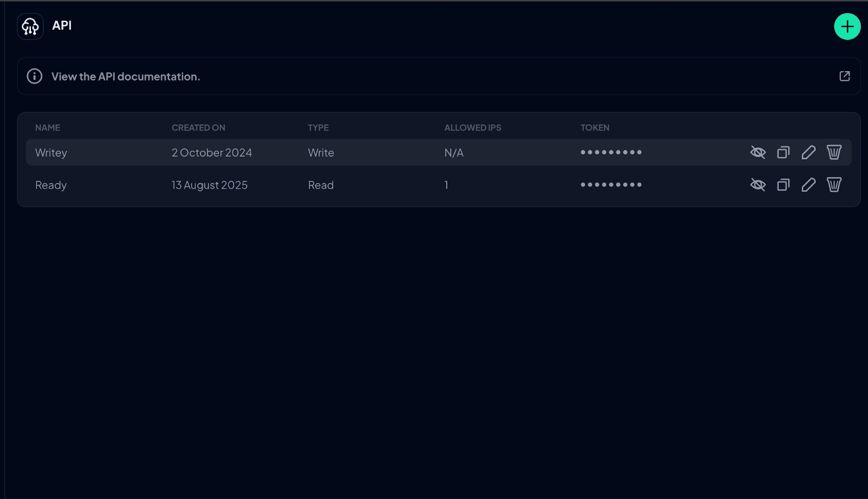Reveal the Writey token with eye icon
Image resolution: width=868 pixels, height=499 pixels.
tap(757, 152)
